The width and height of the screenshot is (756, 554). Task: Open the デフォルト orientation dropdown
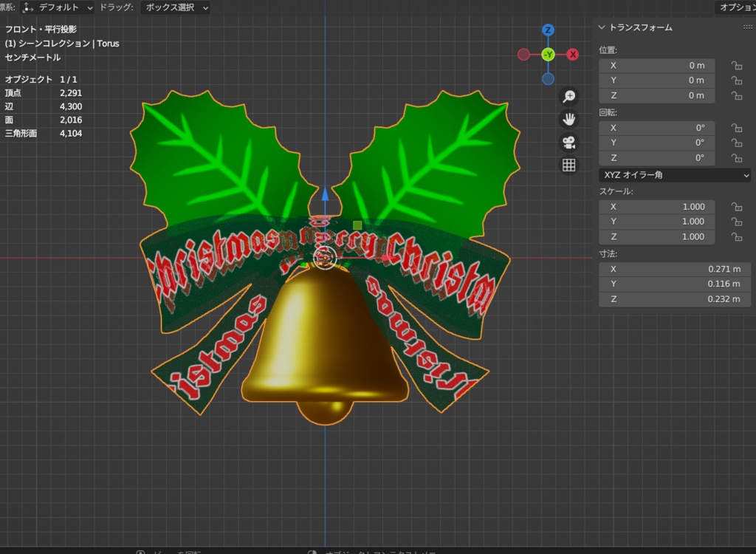coord(58,7)
